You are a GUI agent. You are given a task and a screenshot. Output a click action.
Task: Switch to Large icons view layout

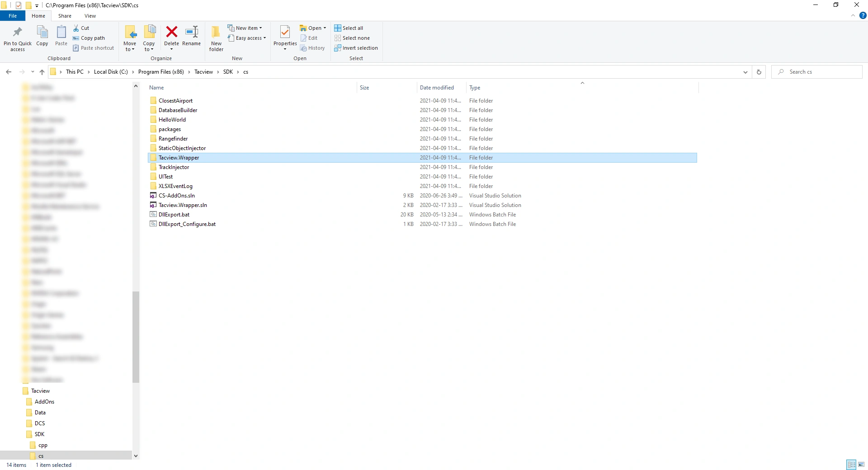coord(861,465)
